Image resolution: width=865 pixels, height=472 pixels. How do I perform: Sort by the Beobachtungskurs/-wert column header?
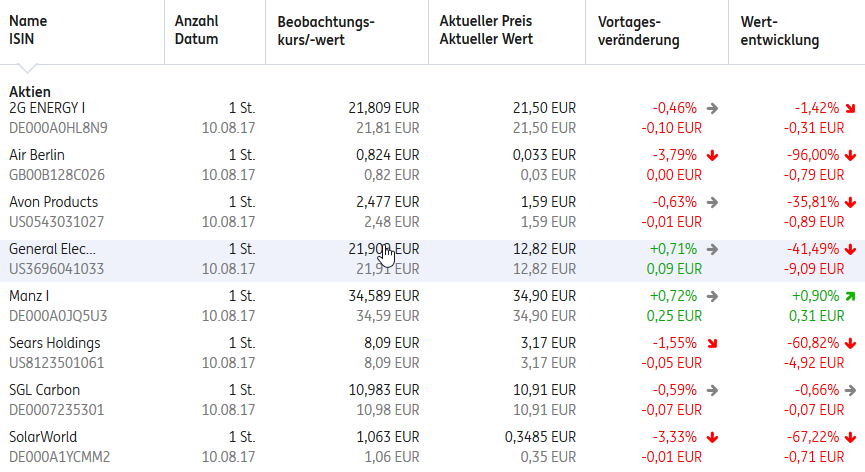326,30
